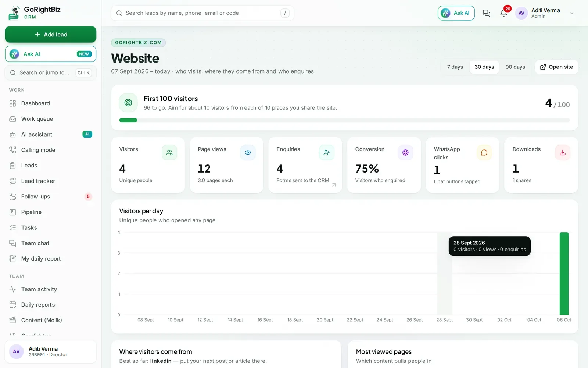Click the Ctrl K shortcut hint
The width and height of the screenshot is (588, 368).
click(x=83, y=73)
